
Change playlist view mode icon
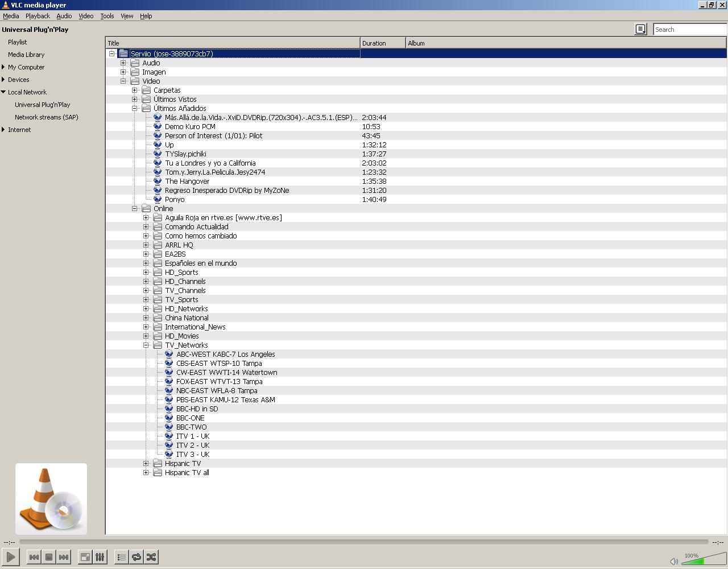(x=640, y=29)
